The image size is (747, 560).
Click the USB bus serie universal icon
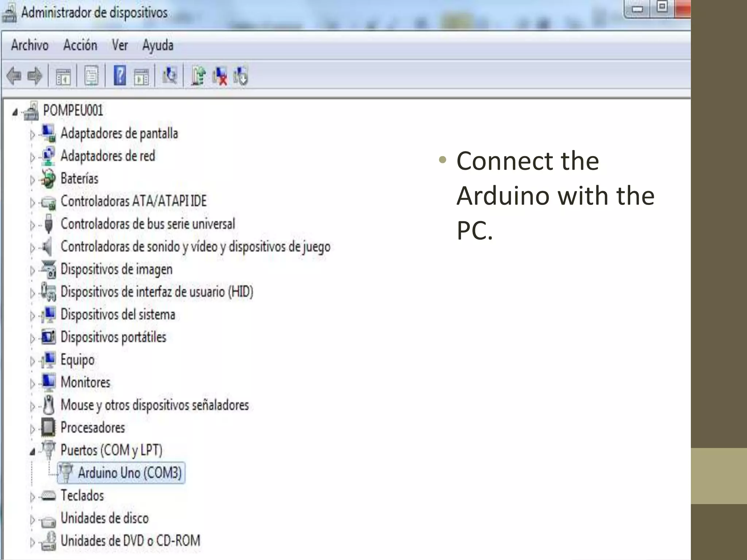tap(49, 223)
